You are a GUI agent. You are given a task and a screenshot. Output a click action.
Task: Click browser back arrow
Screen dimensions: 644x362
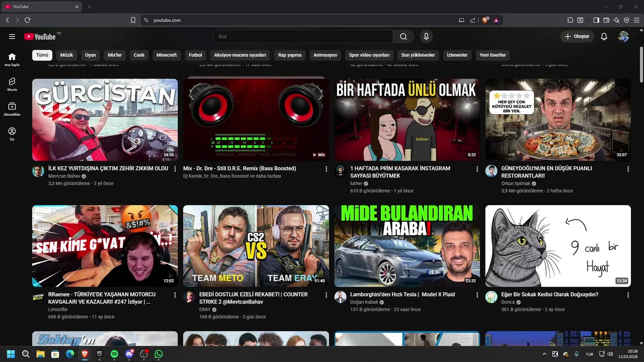coord(7,20)
